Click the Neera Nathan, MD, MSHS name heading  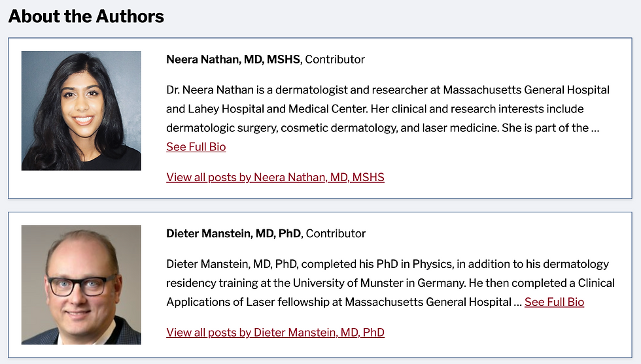click(233, 59)
